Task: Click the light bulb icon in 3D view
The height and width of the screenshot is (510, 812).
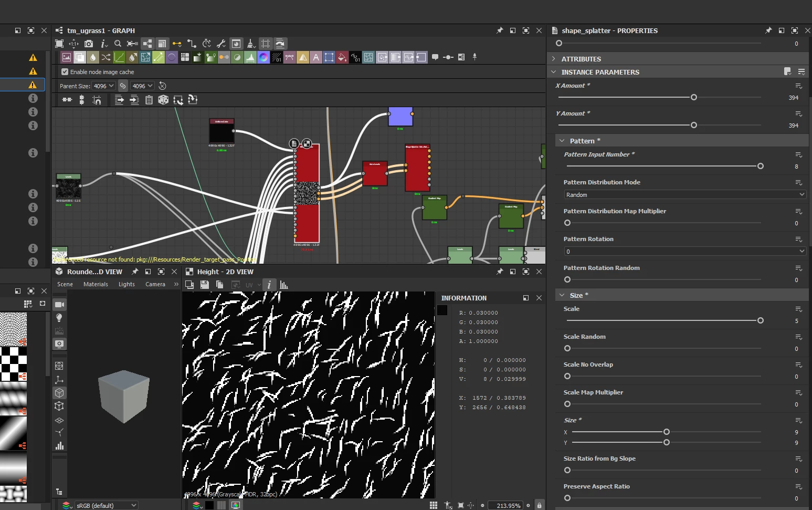Action: [x=60, y=318]
